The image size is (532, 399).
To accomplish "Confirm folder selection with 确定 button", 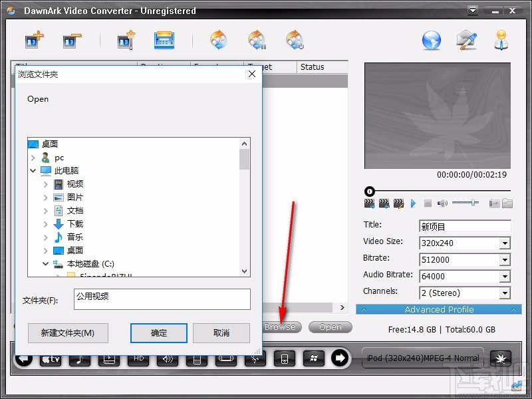I will 158,332.
